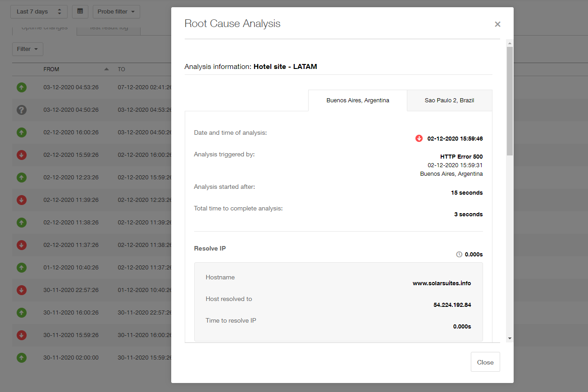The height and width of the screenshot is (392, 588).
Task: Click green up icon for 30-11-2020 02:00:00 row
Action: click(21, 358)
